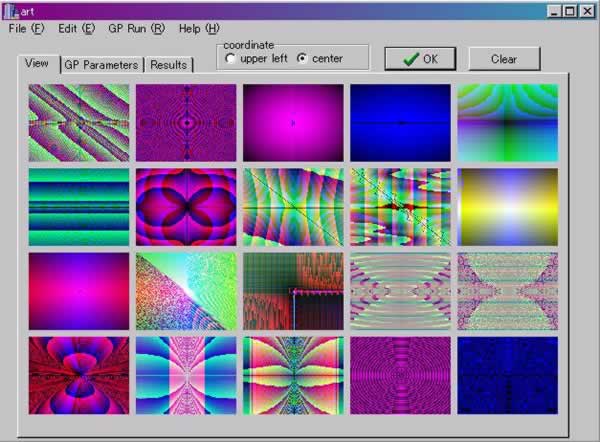Open the Edit menu

77,29
